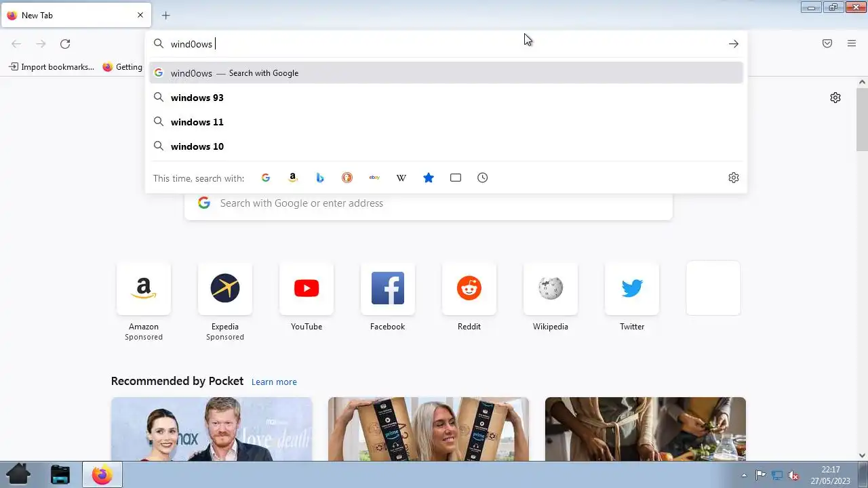Click the empty shortcut tile
Screen dimensions: 868x488
[713, 288]
